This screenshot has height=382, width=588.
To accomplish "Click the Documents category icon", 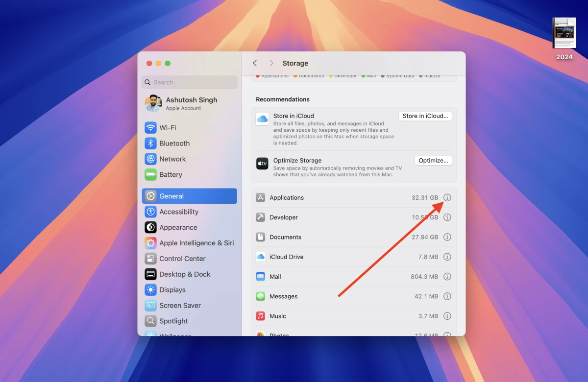I will (x=261, y=237).
